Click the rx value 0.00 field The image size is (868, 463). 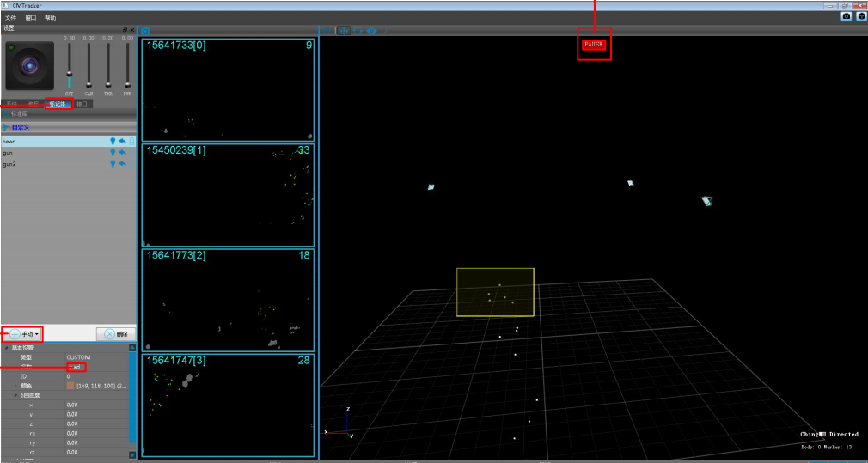tap(97, 433)
